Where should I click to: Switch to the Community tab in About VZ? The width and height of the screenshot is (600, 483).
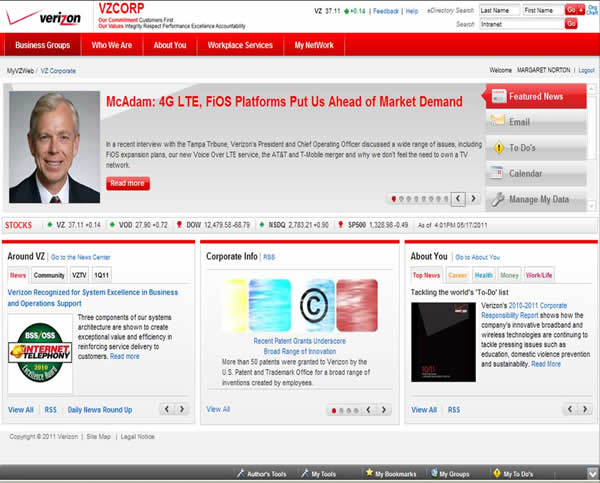tap(49, 274)
